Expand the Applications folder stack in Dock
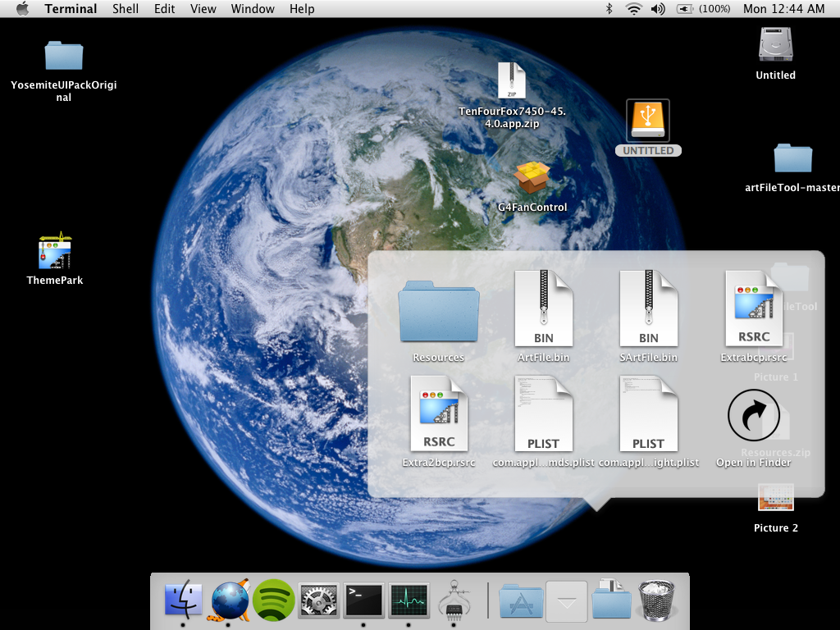 tap(522, 601)
